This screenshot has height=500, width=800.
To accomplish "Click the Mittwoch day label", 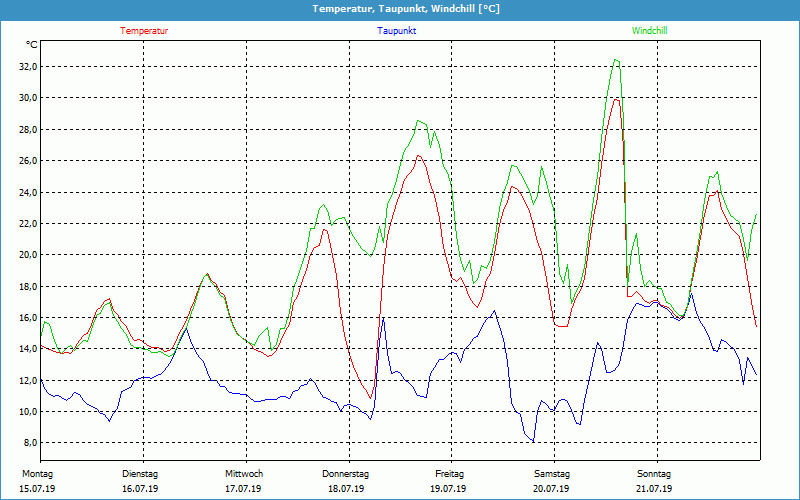I will 244,474.
